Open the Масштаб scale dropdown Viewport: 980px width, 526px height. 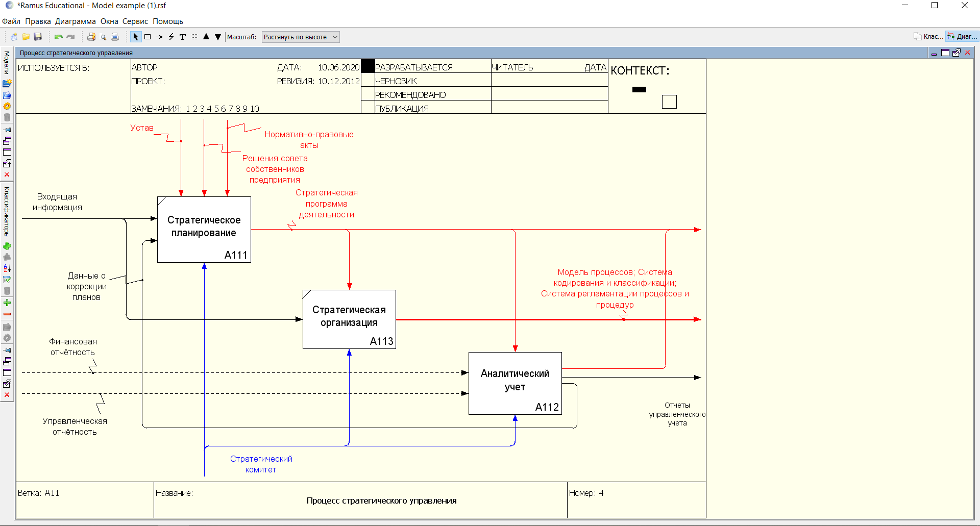tap(300, 37)
